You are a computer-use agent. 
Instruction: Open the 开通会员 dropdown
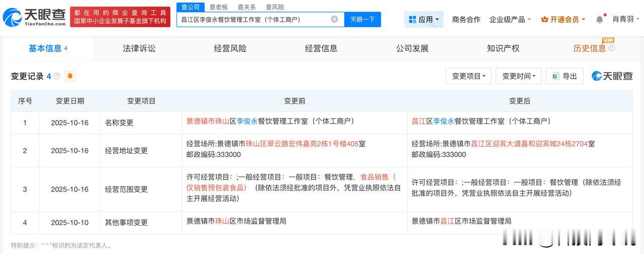563,19
